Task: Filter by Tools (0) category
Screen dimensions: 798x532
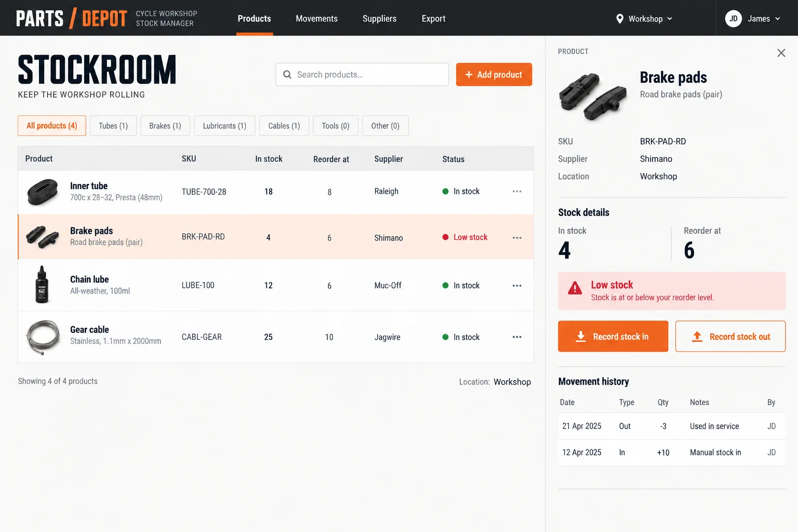Action: pos(336,126)
